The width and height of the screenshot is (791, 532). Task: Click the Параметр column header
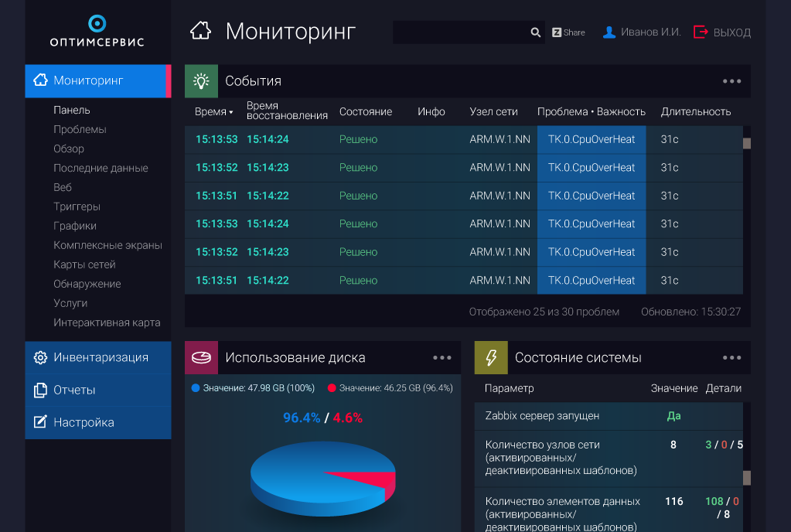509,388
